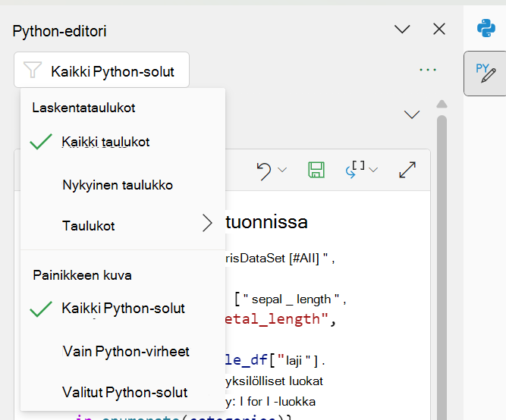The width and height of the screenshot is (506, 420).
Task: Expand the code cell with diagonal arrows icon
Action: pos(407,170)
